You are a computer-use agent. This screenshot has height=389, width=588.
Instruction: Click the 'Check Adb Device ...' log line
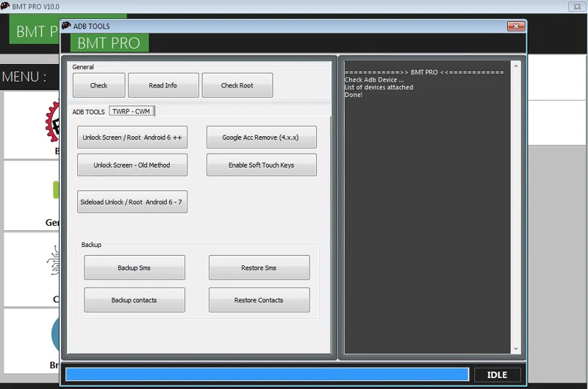tap(374, 79)
